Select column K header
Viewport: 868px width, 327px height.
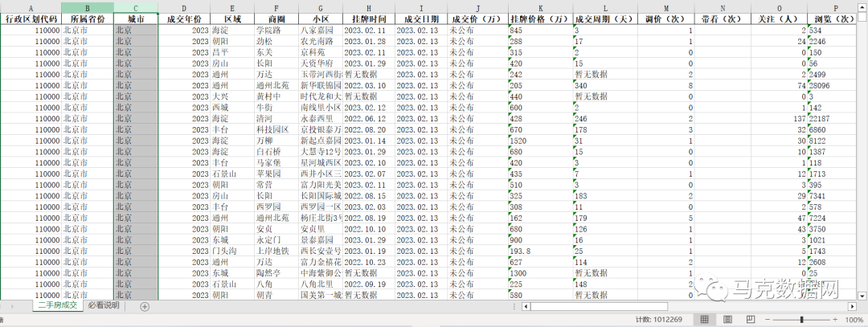pyautogui.click(x=540, y=8)
